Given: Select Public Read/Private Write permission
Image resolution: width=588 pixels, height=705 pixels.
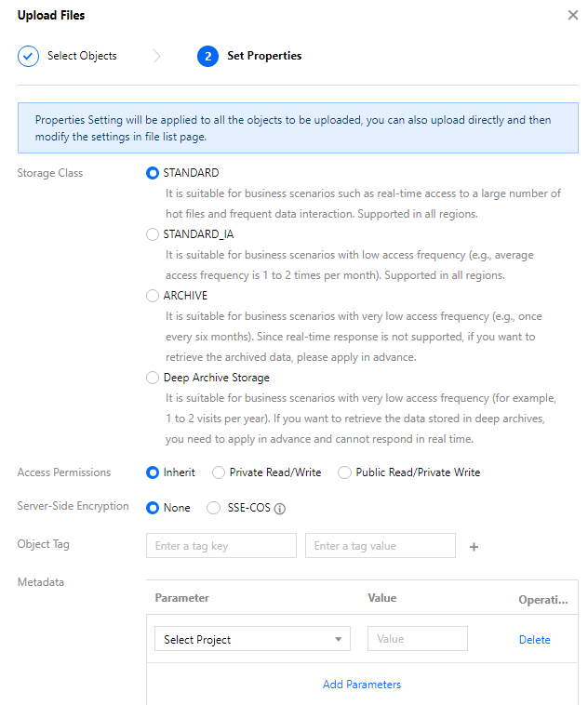Looking at the screenshot, I should 345,472.
